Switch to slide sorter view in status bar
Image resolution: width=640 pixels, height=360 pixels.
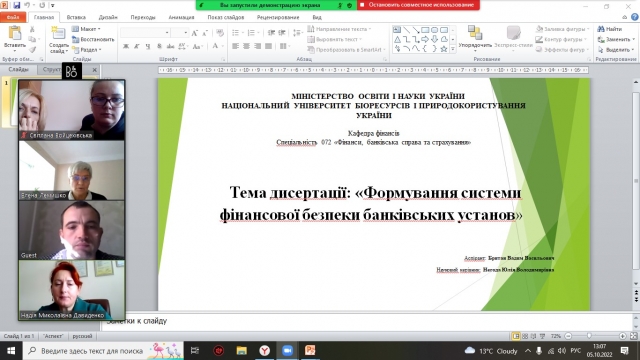525,336
